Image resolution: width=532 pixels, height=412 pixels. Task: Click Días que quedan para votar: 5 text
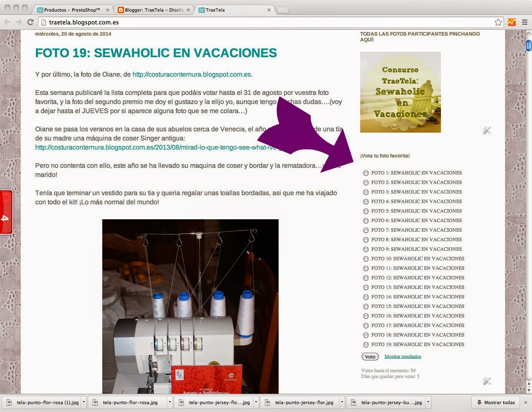coord(390,376)
